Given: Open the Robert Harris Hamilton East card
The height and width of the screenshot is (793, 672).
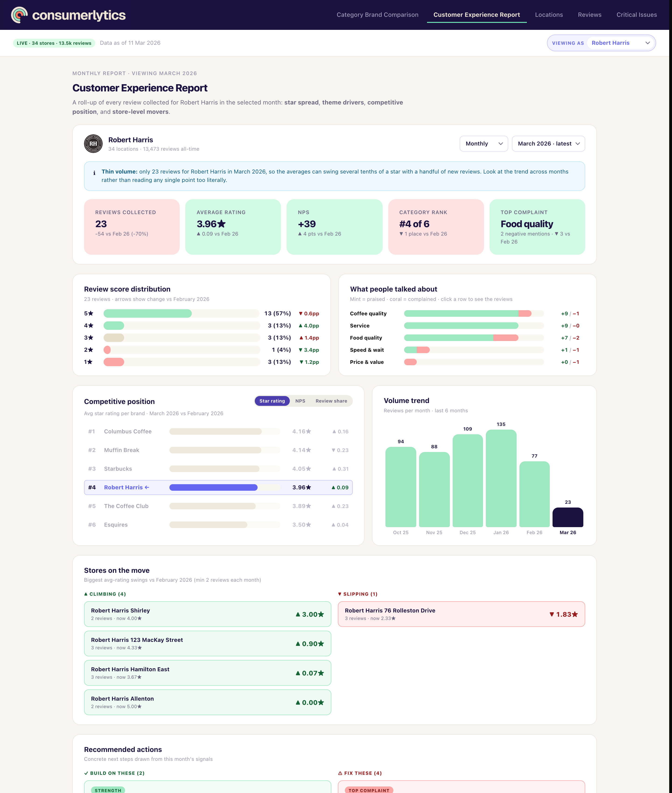Looking at the screenshot, I should point(207,673).
